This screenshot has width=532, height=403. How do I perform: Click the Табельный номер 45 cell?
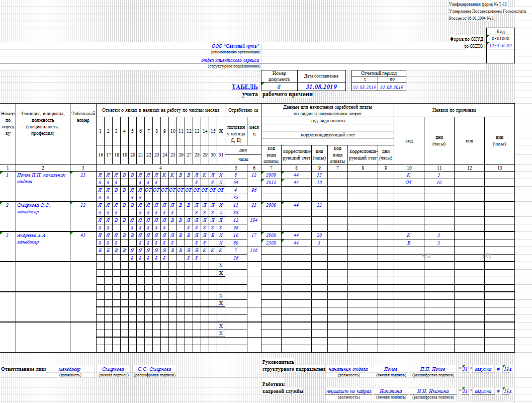pos(83,235)
